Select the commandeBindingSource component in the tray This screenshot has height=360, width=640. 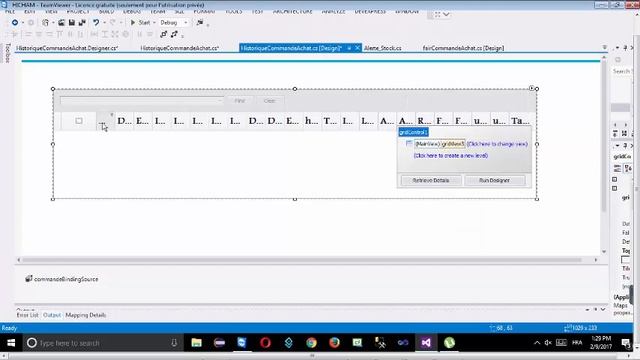(x=62, y=279)
